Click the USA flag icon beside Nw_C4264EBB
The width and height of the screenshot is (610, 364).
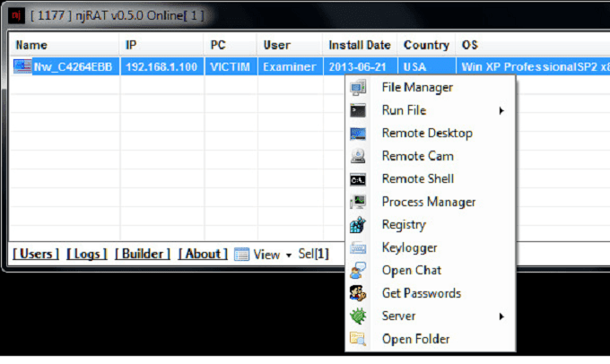pos(22,66)
